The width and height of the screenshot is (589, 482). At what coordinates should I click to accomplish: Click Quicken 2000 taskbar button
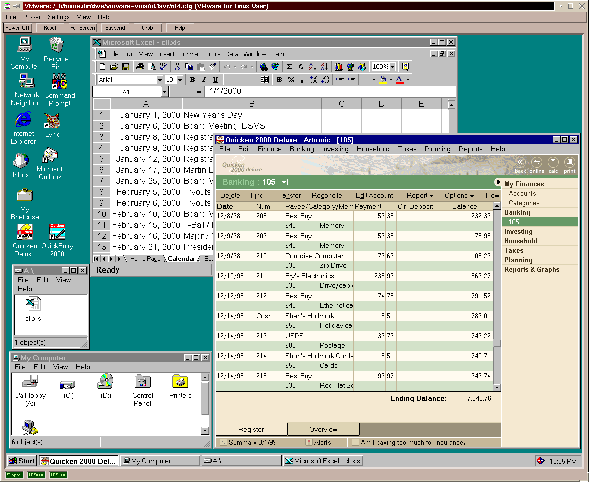(79, 461)
